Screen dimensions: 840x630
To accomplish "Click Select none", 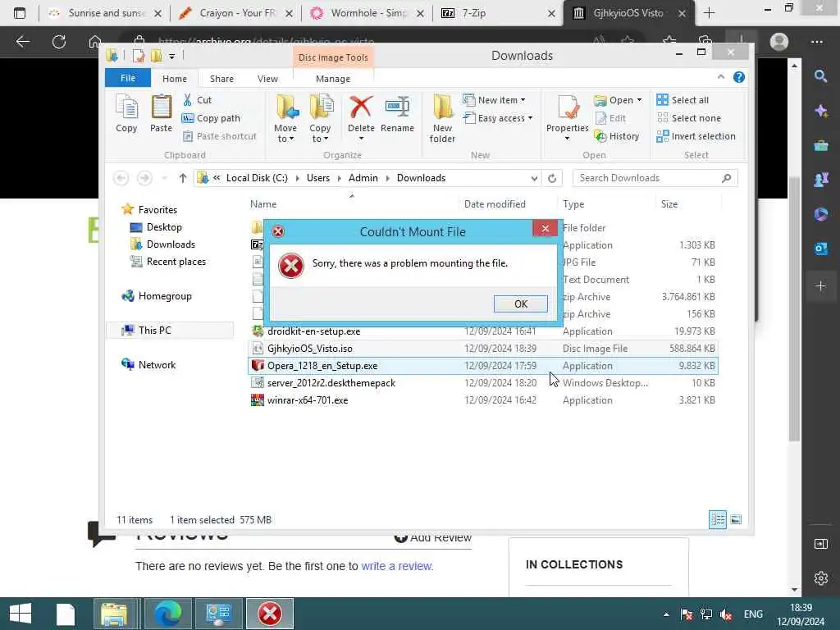I will click(x=689, y=118).
